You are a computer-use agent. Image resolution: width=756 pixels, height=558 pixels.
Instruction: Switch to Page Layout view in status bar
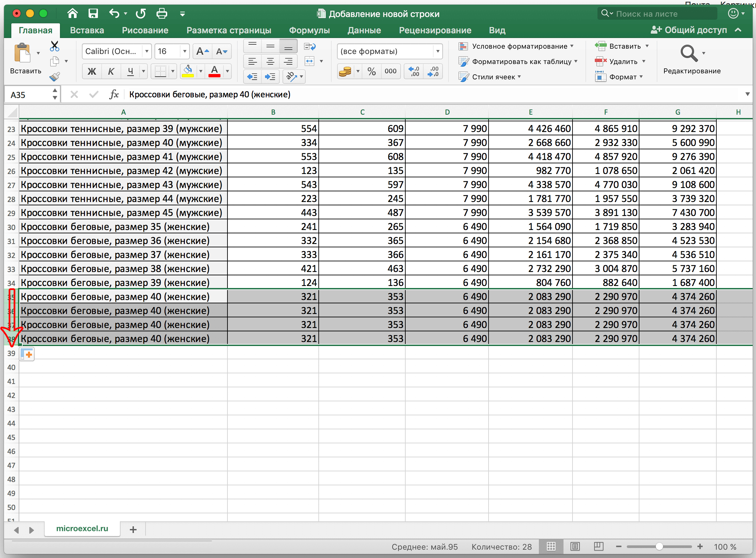tap(575, 546)
